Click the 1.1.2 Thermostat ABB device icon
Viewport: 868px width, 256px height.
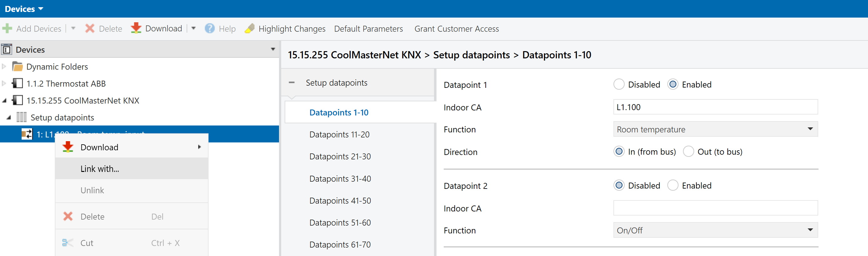17,83
